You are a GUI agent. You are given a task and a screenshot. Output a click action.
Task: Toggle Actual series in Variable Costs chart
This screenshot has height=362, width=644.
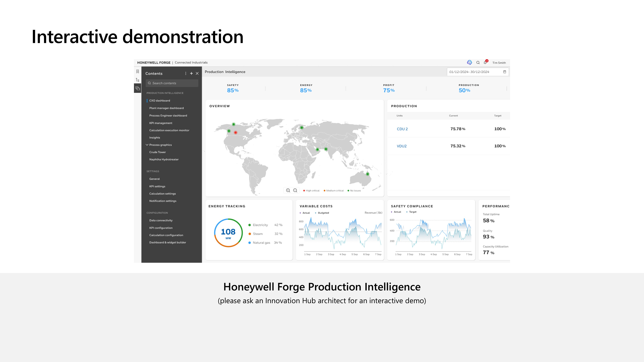pos(305,213)
